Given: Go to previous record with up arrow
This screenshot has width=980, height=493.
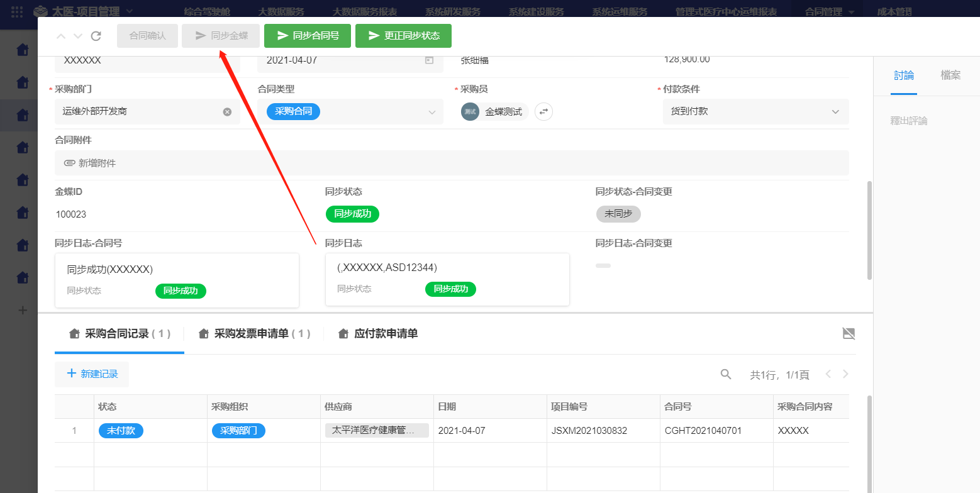Looking at the screenshot, I should point(61,36).
